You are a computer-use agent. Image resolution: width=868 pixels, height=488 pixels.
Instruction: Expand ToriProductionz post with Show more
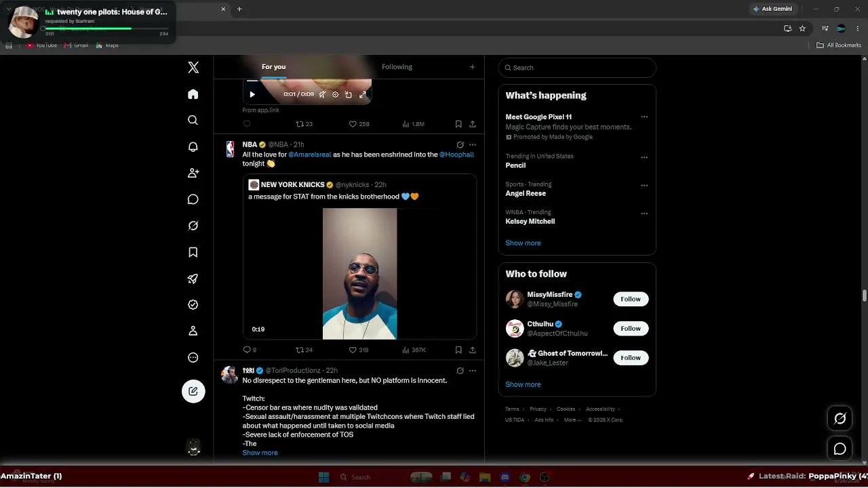(260, 453)
